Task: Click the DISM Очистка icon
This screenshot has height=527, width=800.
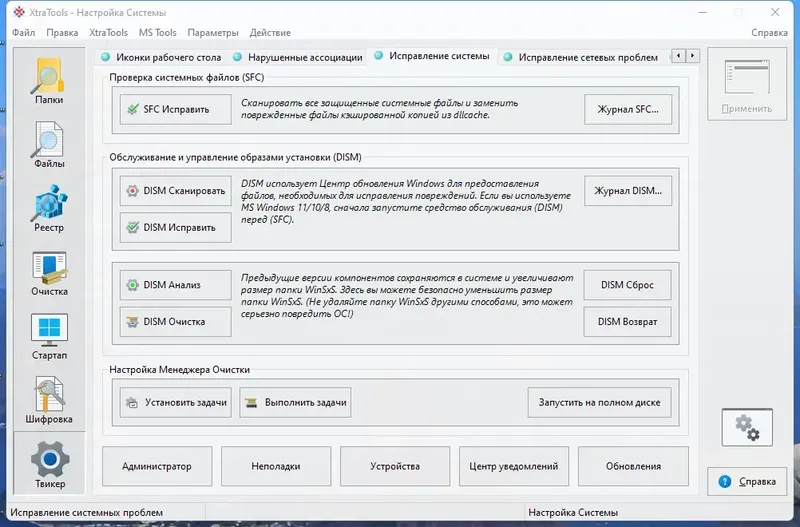Action: pos(133,321)
